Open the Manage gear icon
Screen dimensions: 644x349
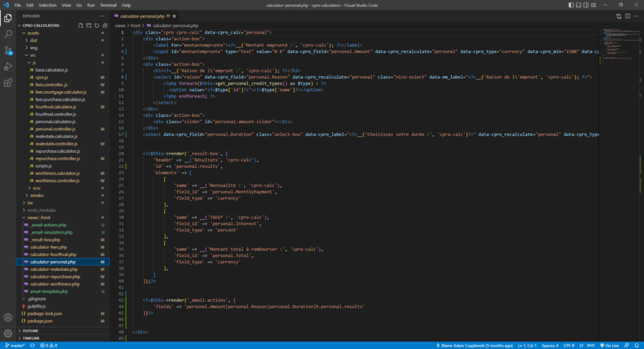coord(8,333)
